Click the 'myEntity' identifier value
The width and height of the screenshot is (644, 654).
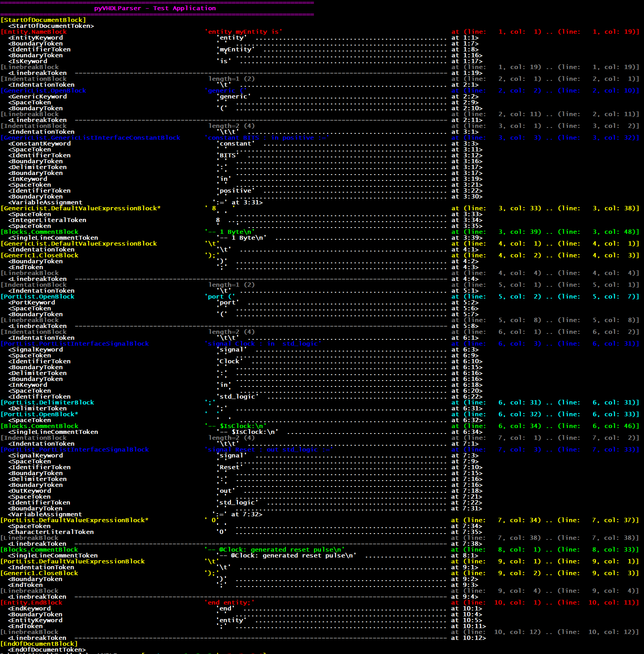pyautogui.click(x=235, y=49)
